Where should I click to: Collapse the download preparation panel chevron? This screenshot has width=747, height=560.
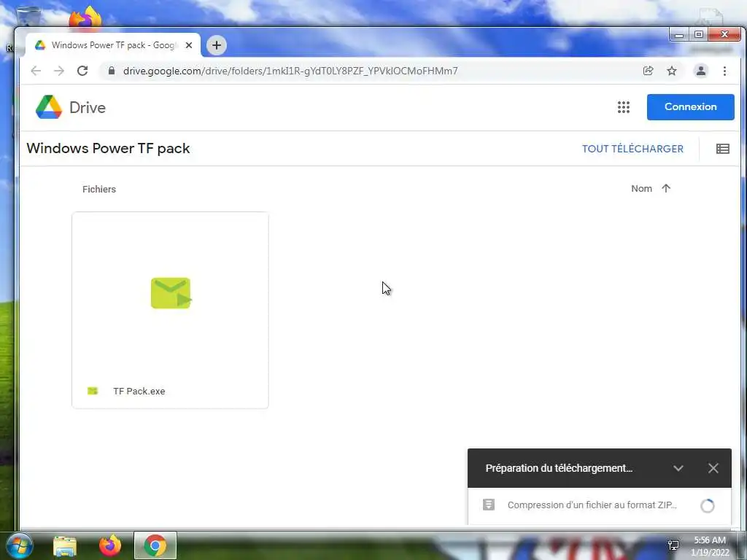tap(678, 468)
